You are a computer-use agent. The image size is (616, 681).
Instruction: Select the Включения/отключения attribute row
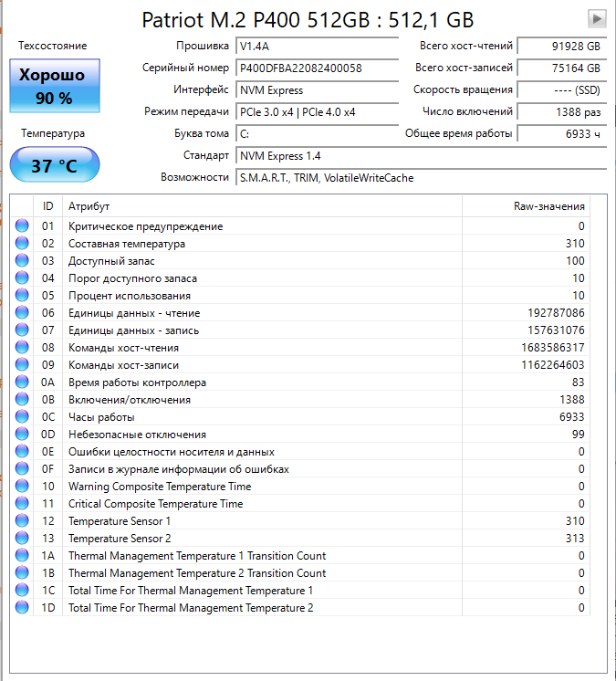point(300,400)
